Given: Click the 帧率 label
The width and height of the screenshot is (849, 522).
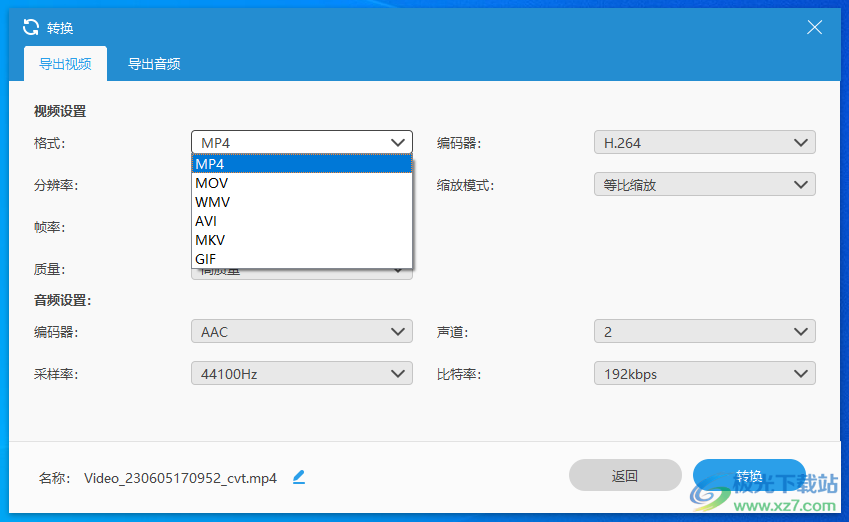Looking at the screenshot, I should point(49,227).
